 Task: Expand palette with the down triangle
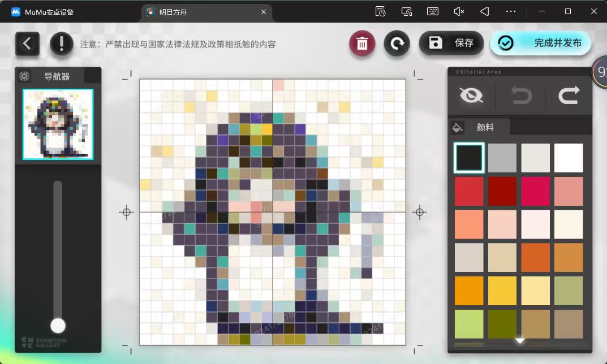point(519,341)
